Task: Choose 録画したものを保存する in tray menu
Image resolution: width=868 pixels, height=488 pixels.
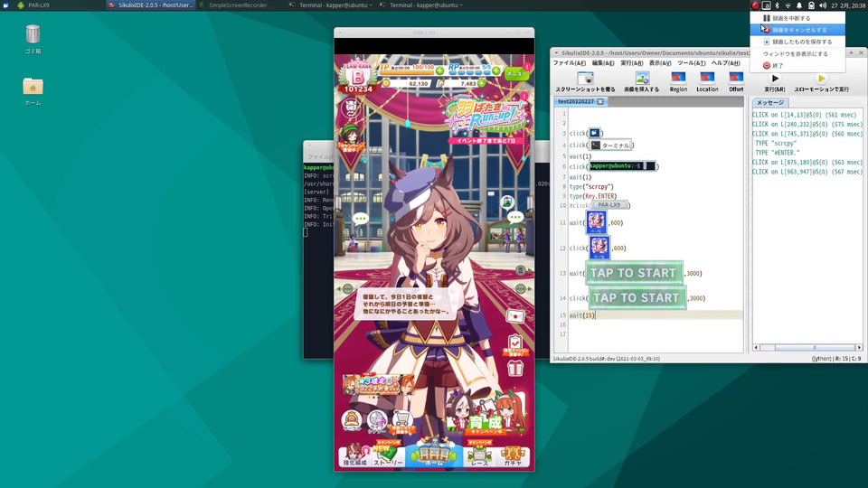Action: click(797, 42)
